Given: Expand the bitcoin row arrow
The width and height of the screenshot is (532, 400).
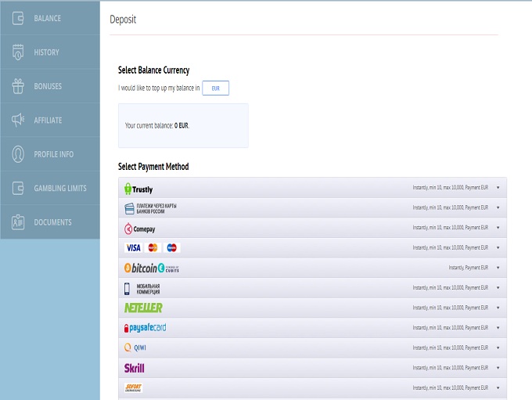Looking at the screenshot, I should point(498,268).
